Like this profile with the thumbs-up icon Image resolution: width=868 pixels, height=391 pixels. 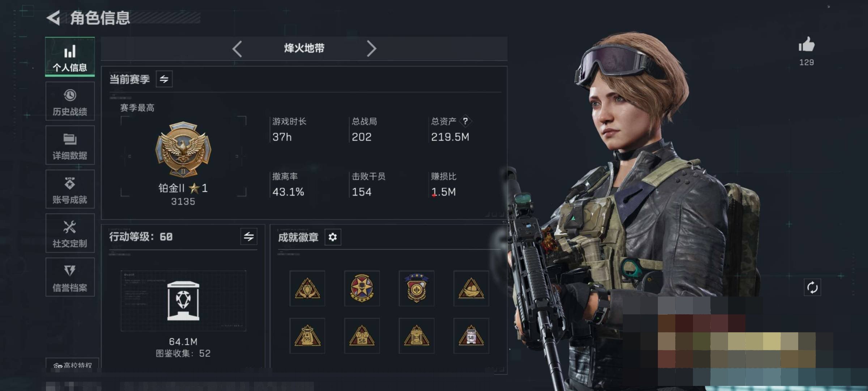coord(806,45)
